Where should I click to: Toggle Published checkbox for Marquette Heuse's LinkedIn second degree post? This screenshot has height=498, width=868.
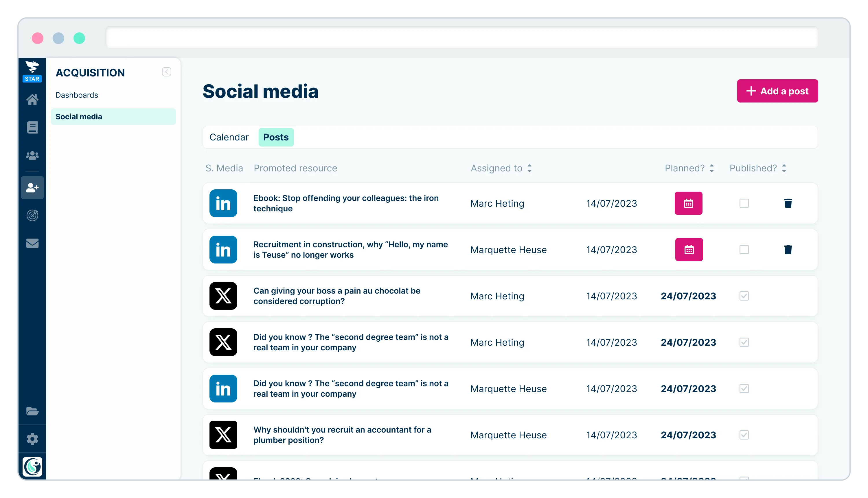[x=744, y=389]
